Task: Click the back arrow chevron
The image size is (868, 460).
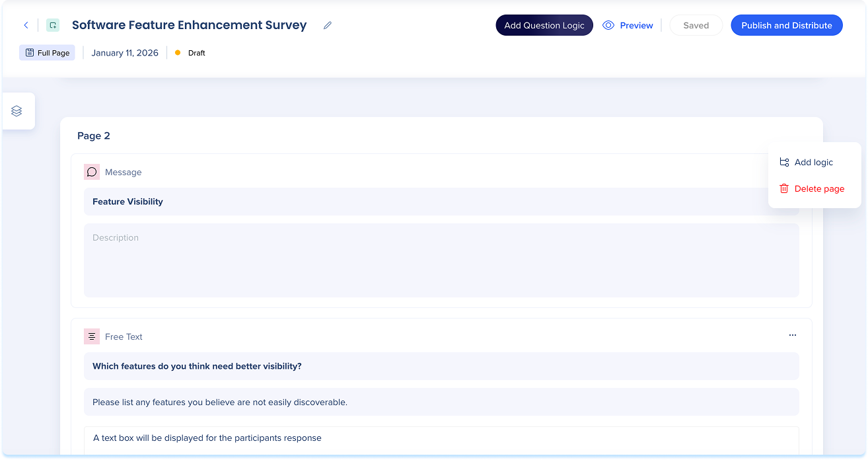Action: [26, 26]
